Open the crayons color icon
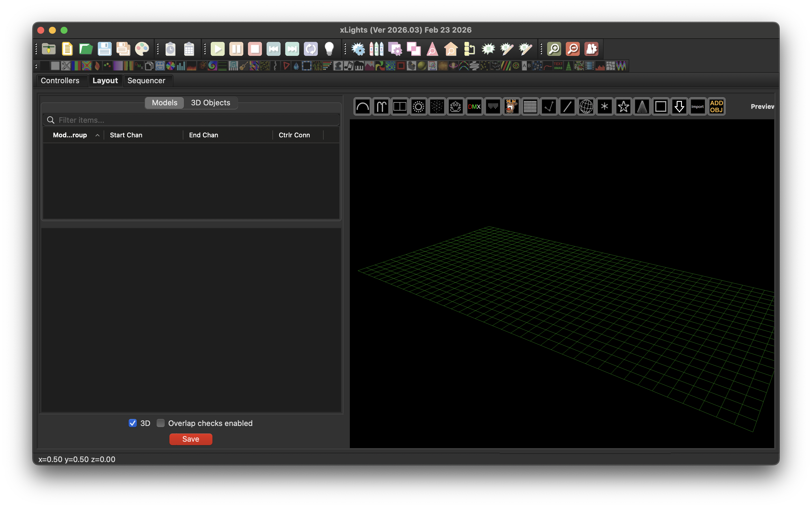This screenshot has width=812, height=508. pos(376,49)
